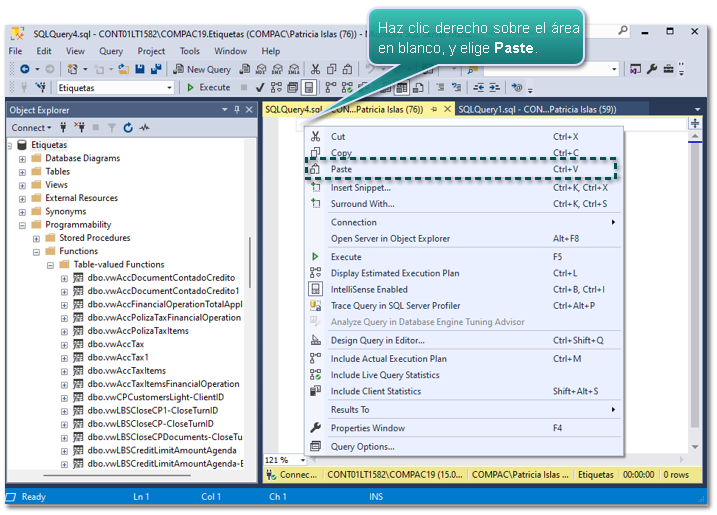
Task: Click the Disconnect icon in Object Explorer toolbar
Action: point(80,128)
